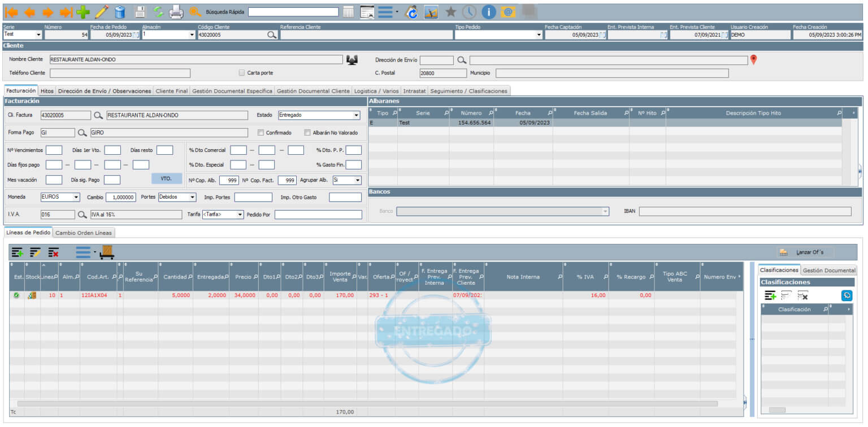Toggle the Albarán No Valorado checkbox
The image size is (868, 427).
pos(307,133)
